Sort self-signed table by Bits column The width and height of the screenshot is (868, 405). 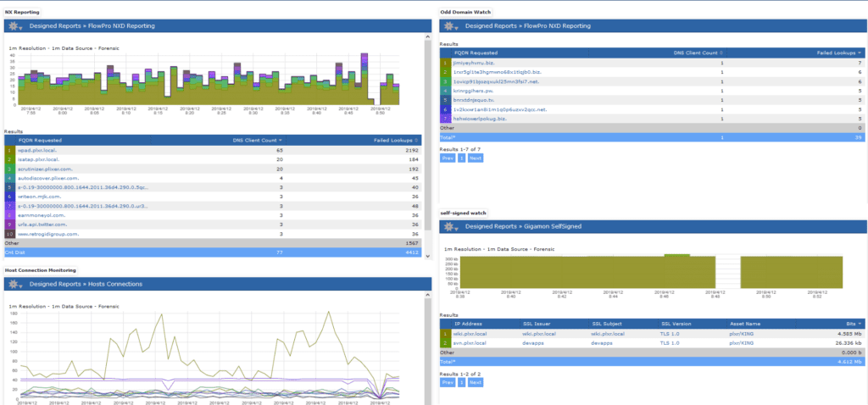853,324
